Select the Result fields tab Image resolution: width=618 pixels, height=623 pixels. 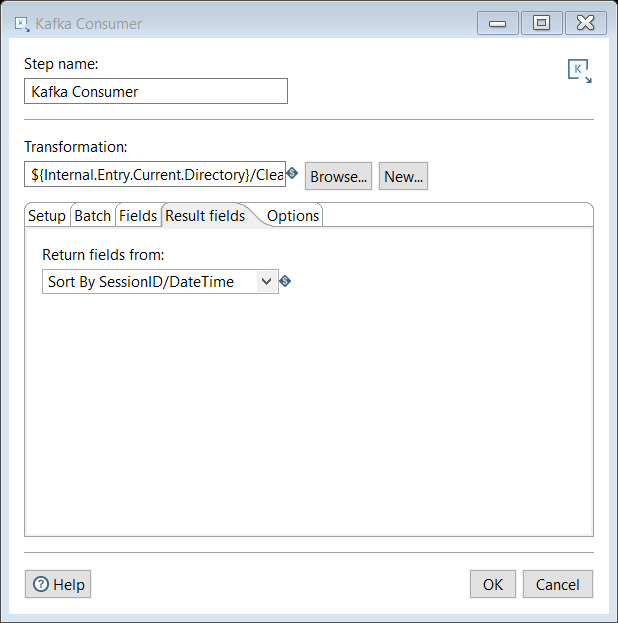pyautogui.click(x=205, y=216)
